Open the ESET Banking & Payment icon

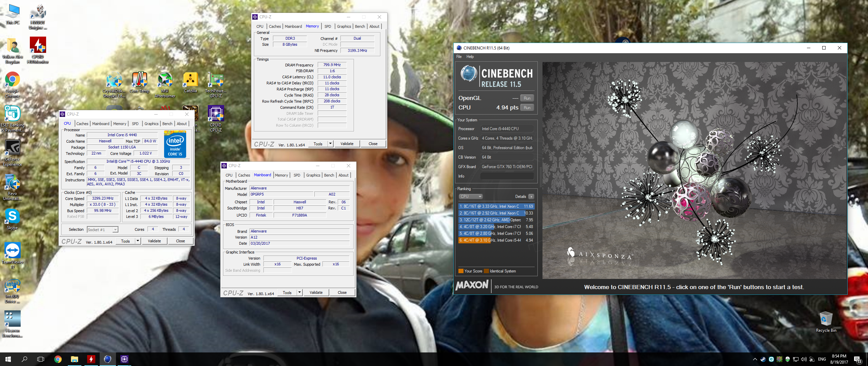pyautogui.click(x=13, y=119)
